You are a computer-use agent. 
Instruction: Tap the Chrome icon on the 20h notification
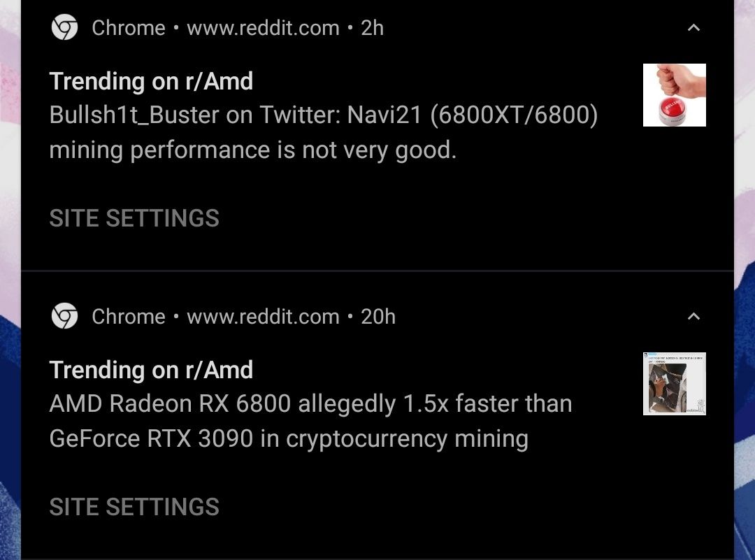(64, 317)
